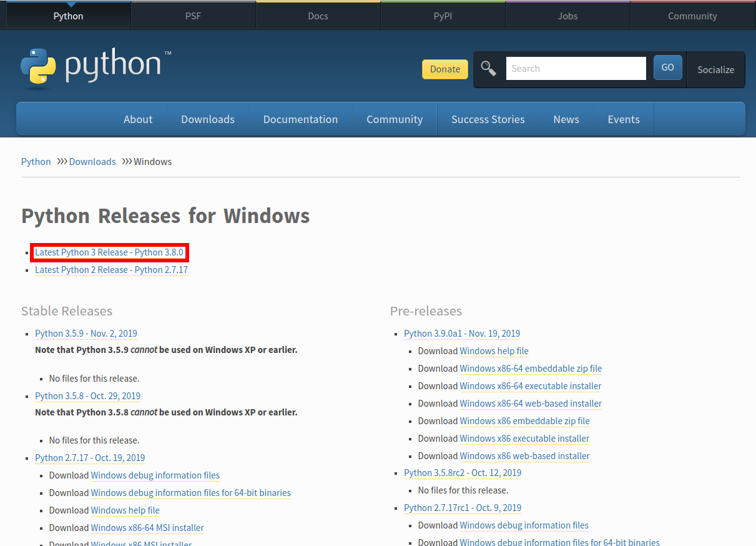Image resolution: width=756 pixels, height=546 pixels.
Task: Open the Events navigation menu
Action: coord(623,119)
